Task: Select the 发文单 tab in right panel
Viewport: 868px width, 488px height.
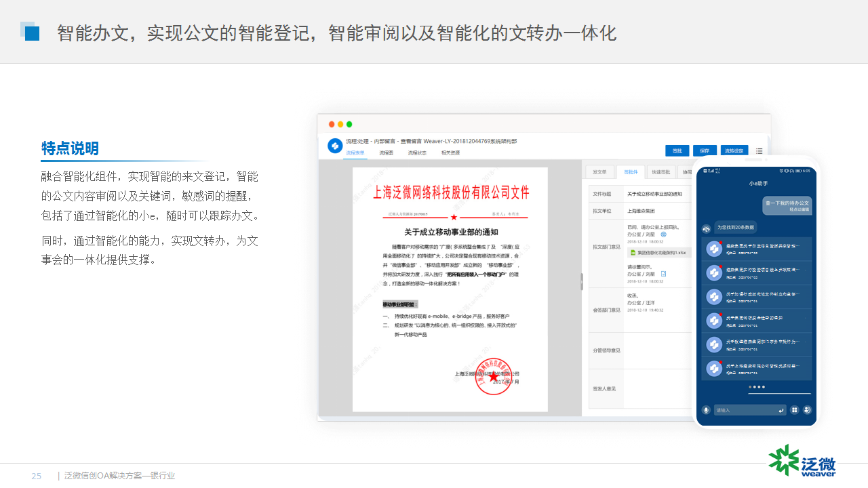Action: coord(600,172)
